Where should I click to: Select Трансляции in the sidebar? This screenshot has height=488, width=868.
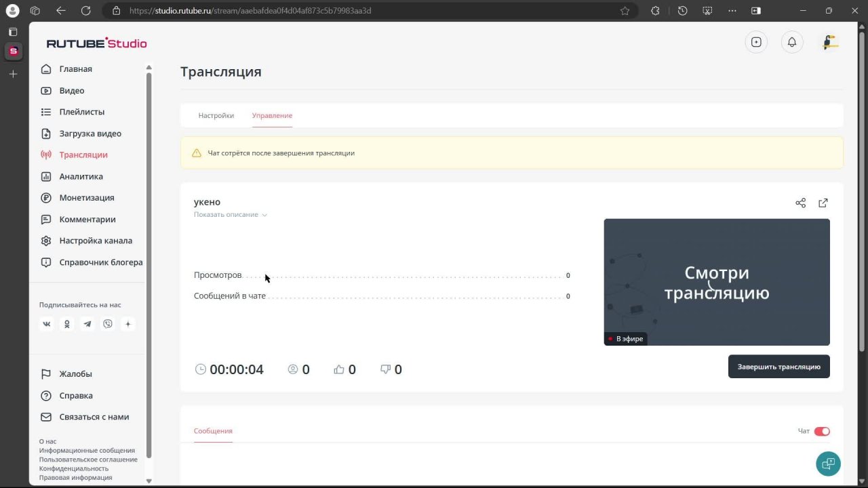[83, 155]
